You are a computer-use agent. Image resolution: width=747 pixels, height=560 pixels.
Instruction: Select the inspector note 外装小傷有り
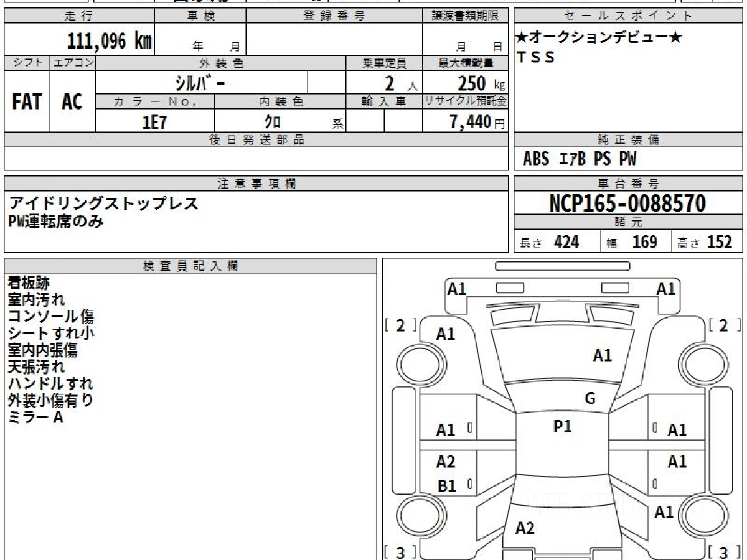point(51,401)
